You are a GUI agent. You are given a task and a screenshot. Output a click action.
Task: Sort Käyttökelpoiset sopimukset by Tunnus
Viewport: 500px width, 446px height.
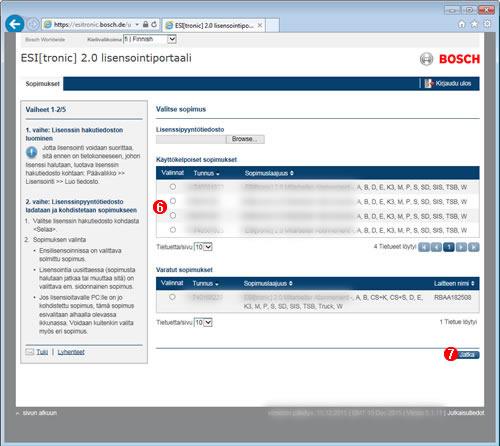click(206, 173)
